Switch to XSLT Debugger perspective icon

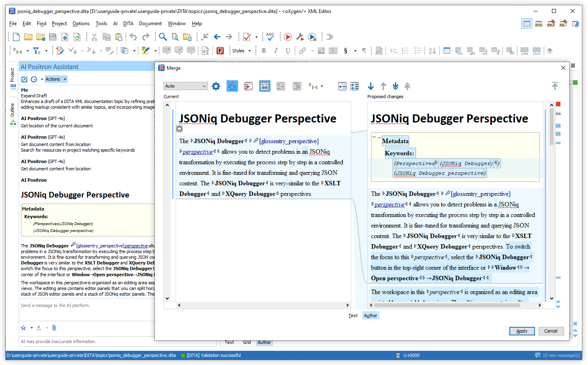(x=551, y=24)
